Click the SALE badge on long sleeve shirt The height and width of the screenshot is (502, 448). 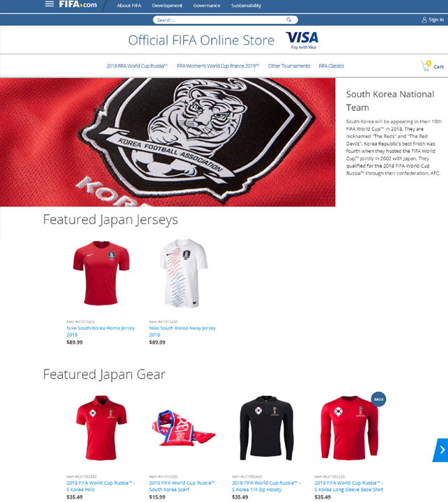coord(378,400)
